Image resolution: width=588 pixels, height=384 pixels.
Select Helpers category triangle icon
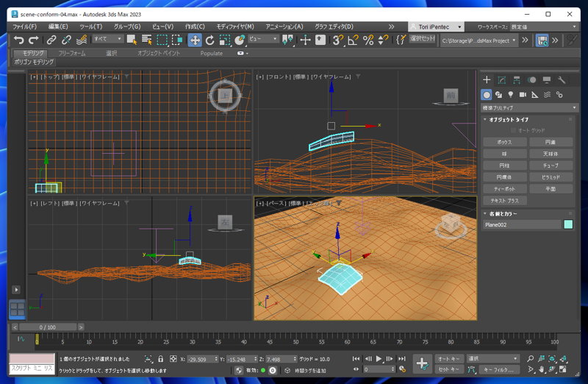[x=535, y=95]
